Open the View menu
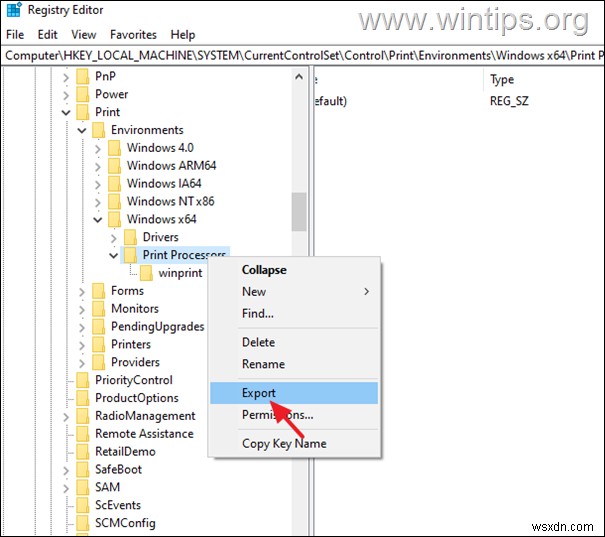 click(83, 35)
